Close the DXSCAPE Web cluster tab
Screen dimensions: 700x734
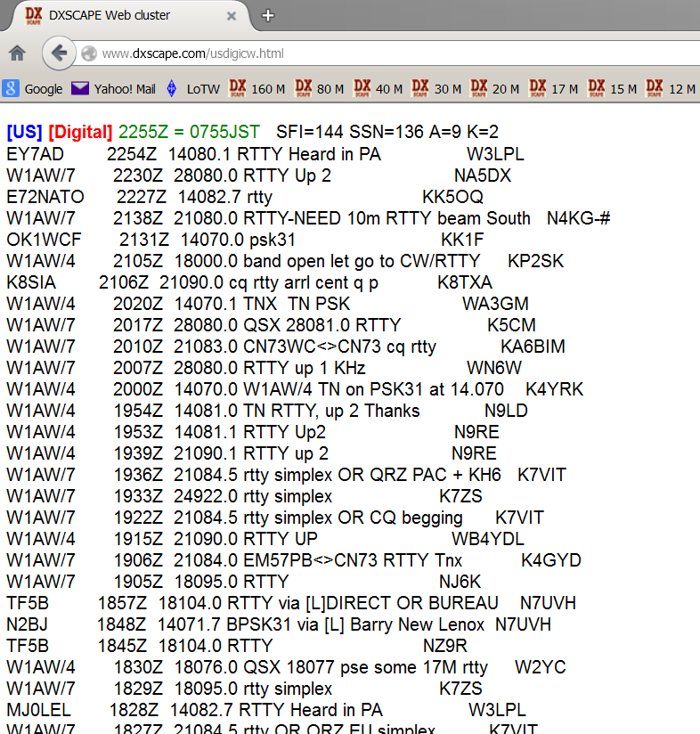(232, 16)
